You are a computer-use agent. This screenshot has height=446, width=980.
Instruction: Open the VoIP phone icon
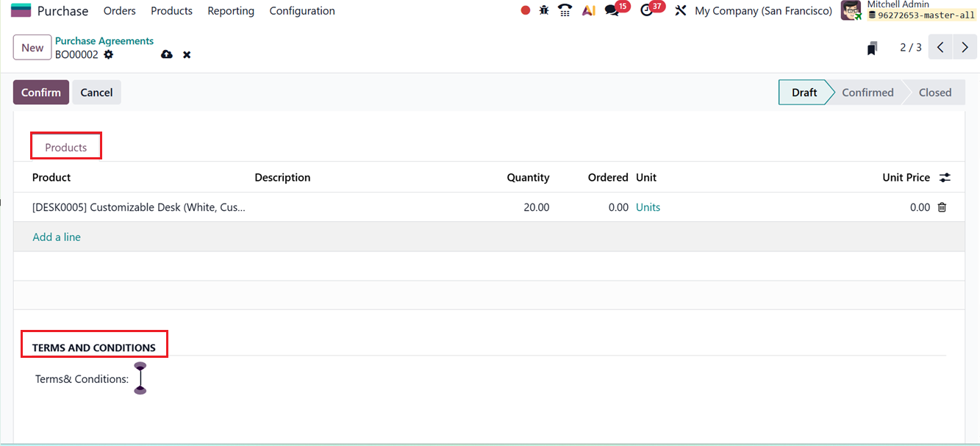click(565, 10)
